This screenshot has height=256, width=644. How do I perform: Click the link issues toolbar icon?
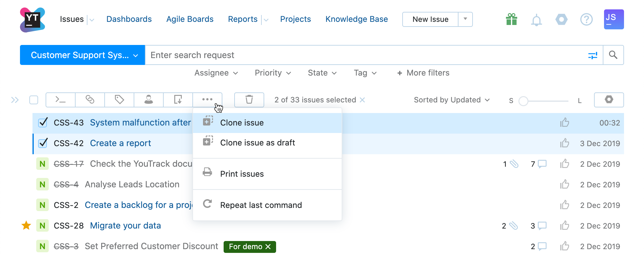[90, 100]
